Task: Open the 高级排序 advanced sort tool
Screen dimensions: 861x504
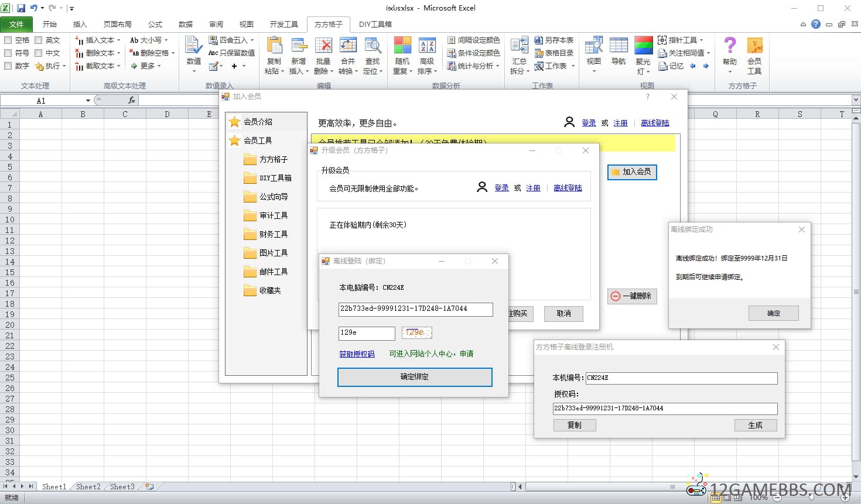Action: tap(427, 56)
